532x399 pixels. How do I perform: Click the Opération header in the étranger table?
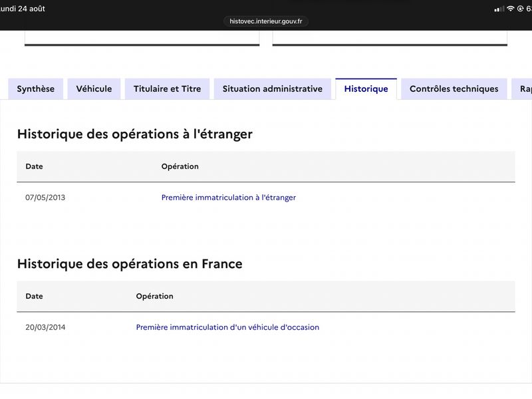click(180, 167)
